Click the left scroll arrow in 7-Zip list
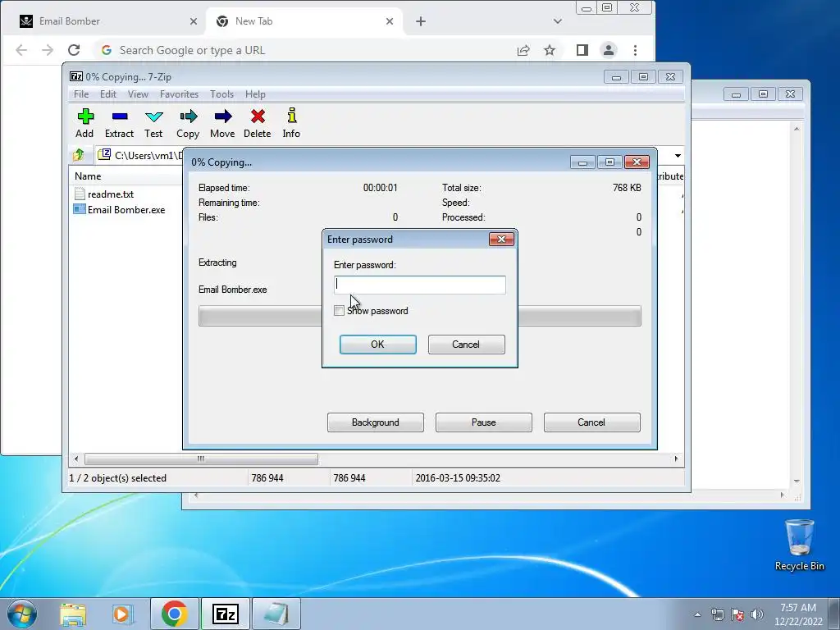Image resolution: width=840 pixels, height=630 pixels. (x=76, y=459)
